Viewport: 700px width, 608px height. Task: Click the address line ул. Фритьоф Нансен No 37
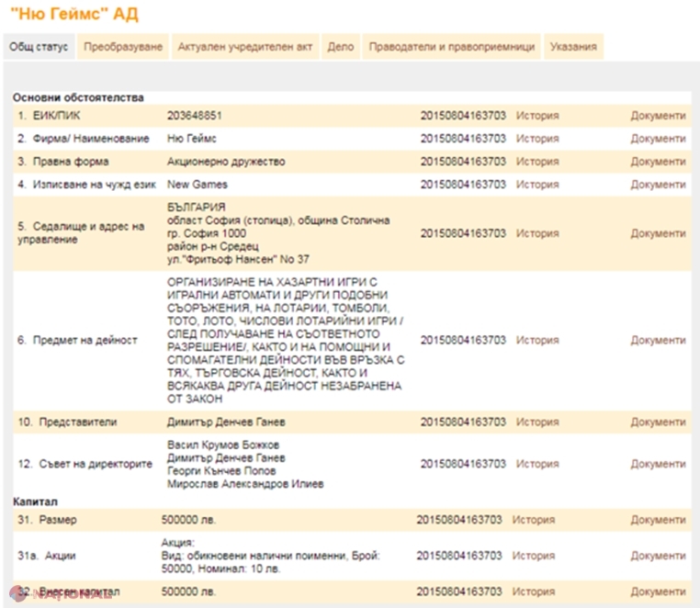(x=239, y=259)
